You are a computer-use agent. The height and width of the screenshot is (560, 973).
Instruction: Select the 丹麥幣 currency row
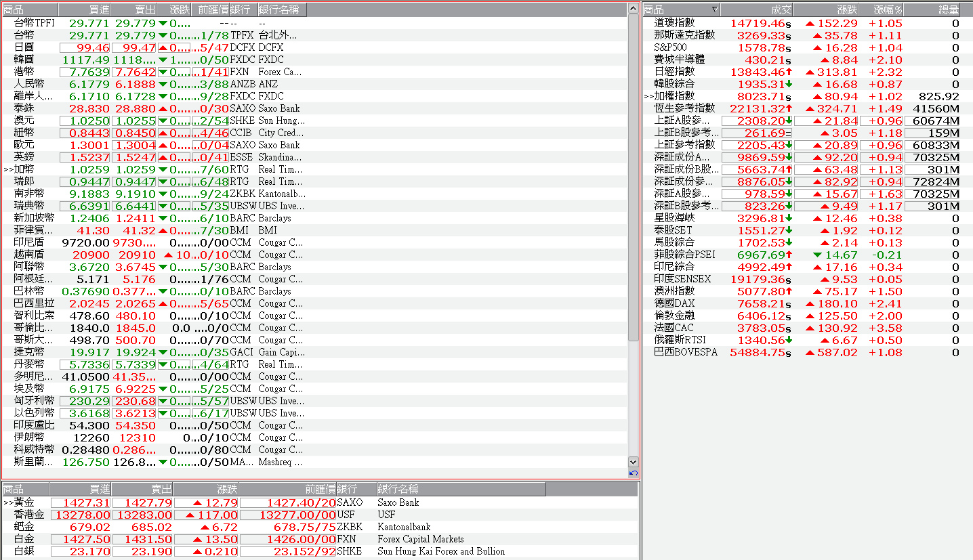coord(315,364)
